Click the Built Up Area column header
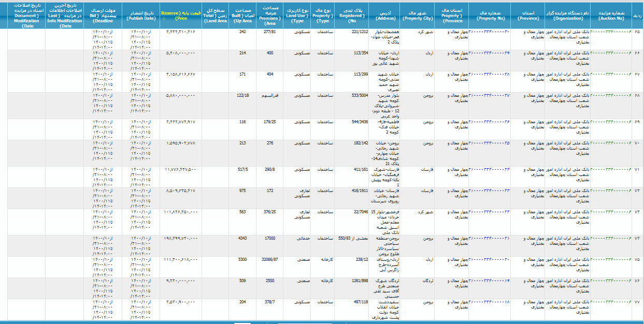Image resolution: width=644 pixels, height=324 pixels. [x=242, y=14]
